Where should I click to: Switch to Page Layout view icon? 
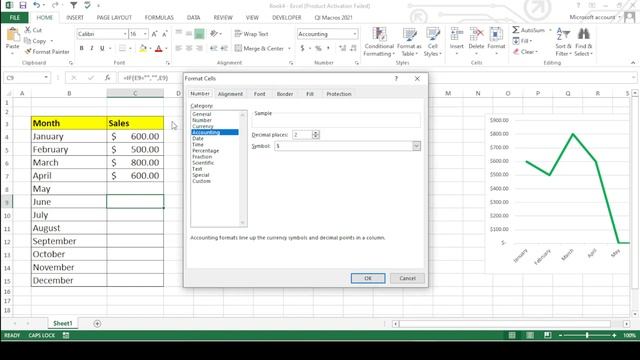point(530,335)
